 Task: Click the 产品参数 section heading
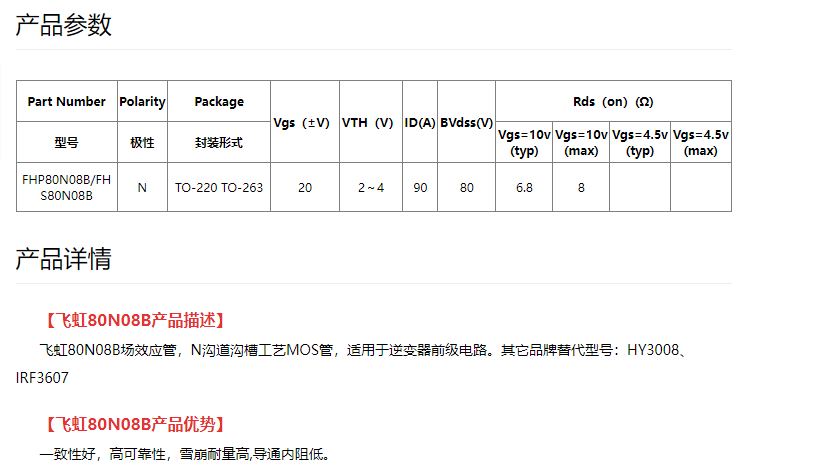[63, 25]
